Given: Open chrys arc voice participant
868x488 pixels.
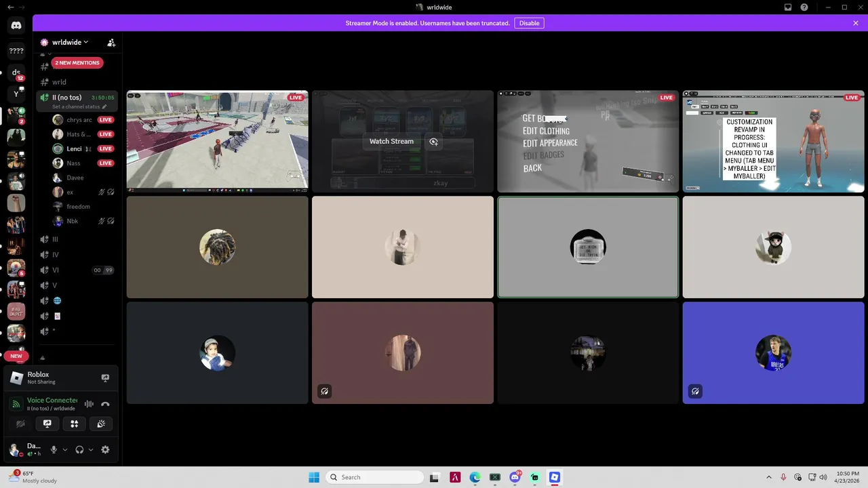Looking at the screenshot, I should pos(83,120).
